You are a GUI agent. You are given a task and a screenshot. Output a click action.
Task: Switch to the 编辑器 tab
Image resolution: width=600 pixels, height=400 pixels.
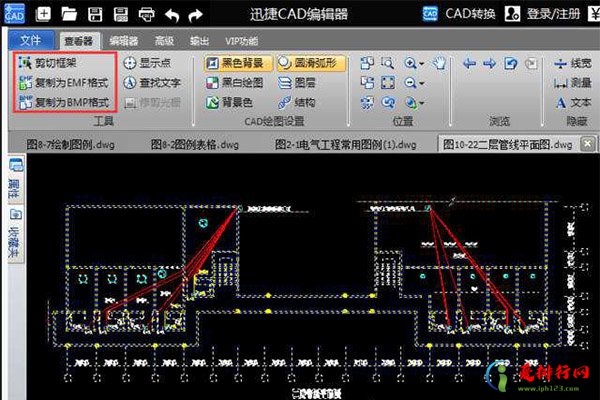tap(123, 41)
